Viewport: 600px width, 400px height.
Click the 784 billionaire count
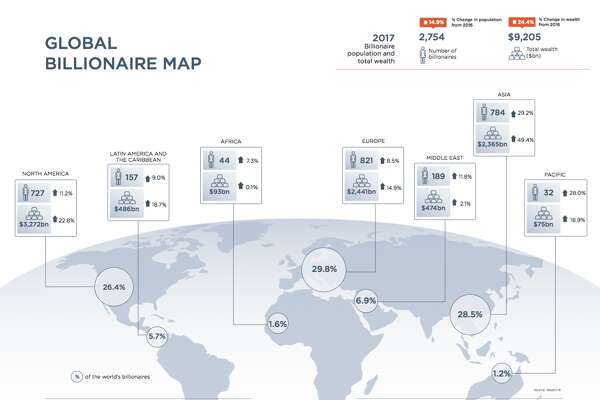coord(497,113)
